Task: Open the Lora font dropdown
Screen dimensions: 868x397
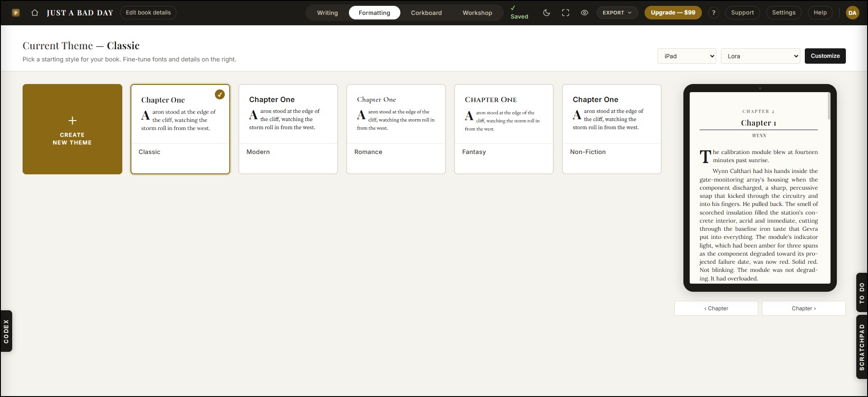Action: point(760,56)
